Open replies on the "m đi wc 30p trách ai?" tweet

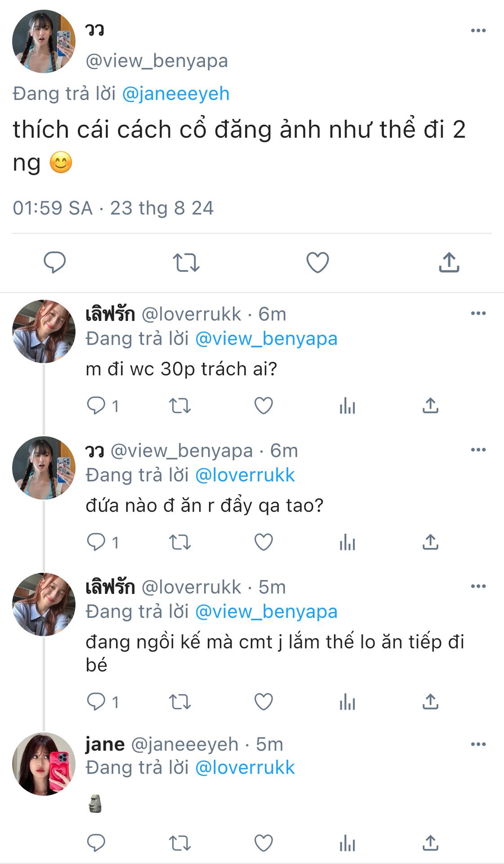[96, 406]
